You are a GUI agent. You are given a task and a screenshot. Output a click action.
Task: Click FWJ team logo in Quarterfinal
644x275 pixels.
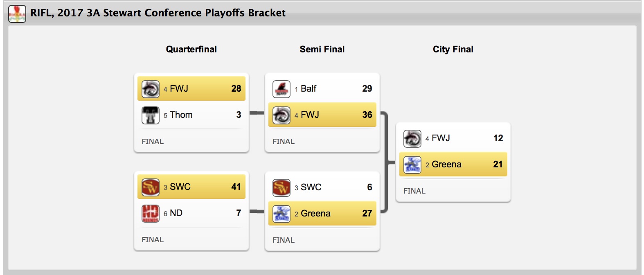click(150, 89)
